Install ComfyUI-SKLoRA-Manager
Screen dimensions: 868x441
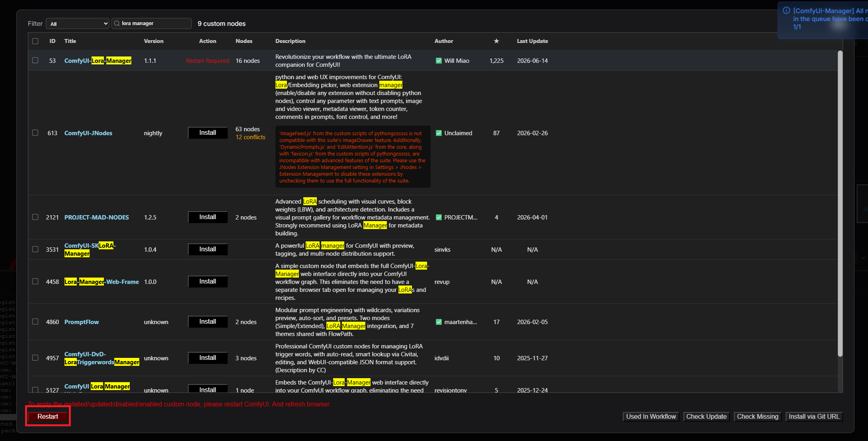[208, 249]
